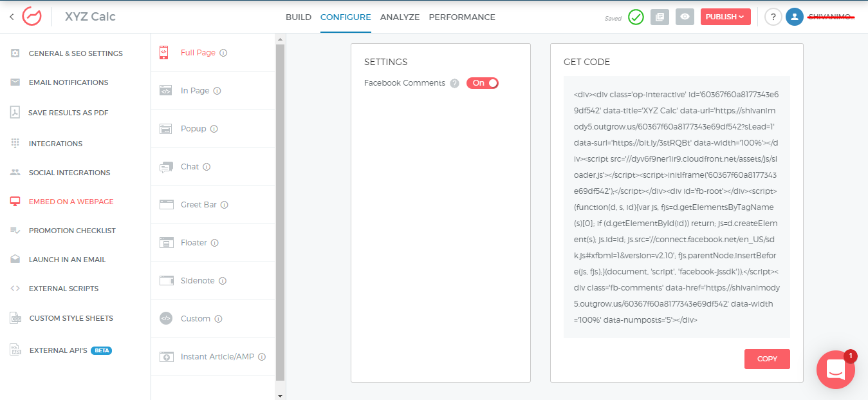
Task: Select the Configure tab
Action: 346,17
